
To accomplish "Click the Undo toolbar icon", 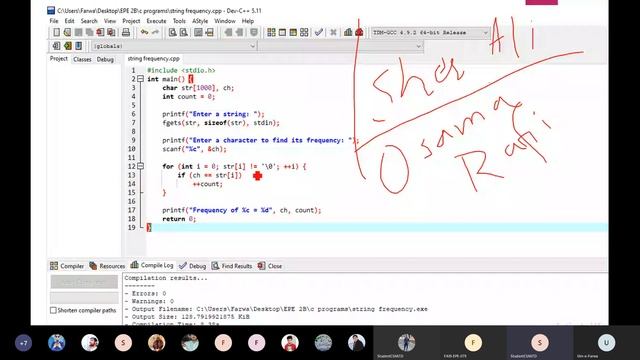I will pyautogui.click(x=144, y=32).
